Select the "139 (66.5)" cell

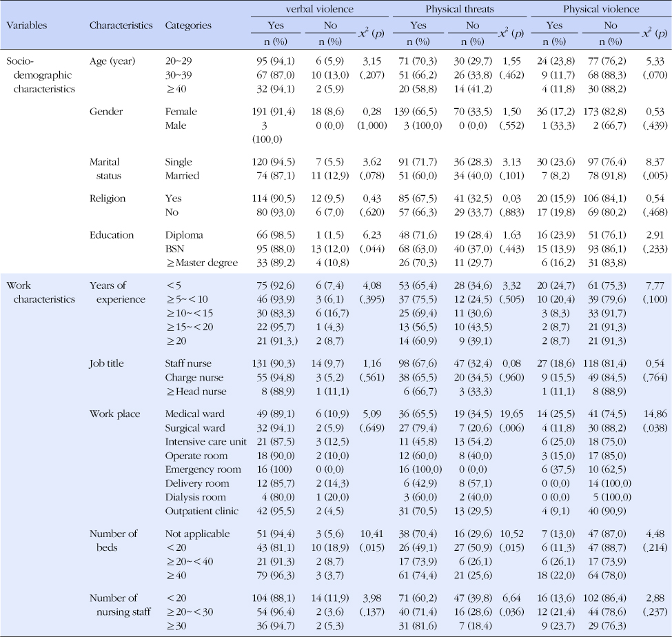point(416,112)
